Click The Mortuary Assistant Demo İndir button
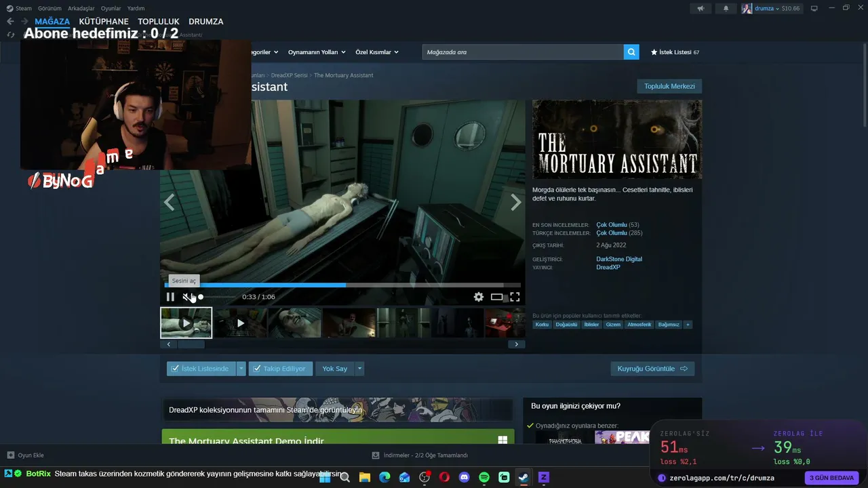The height and width of the screenshot is (488, 868). pos(338,437)
